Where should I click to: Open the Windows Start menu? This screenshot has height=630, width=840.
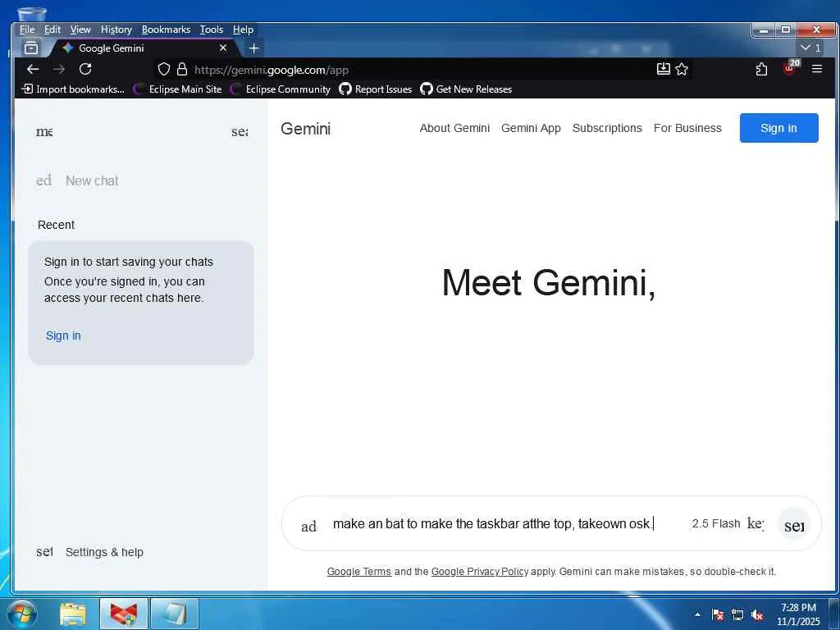[x=22, y=614]
